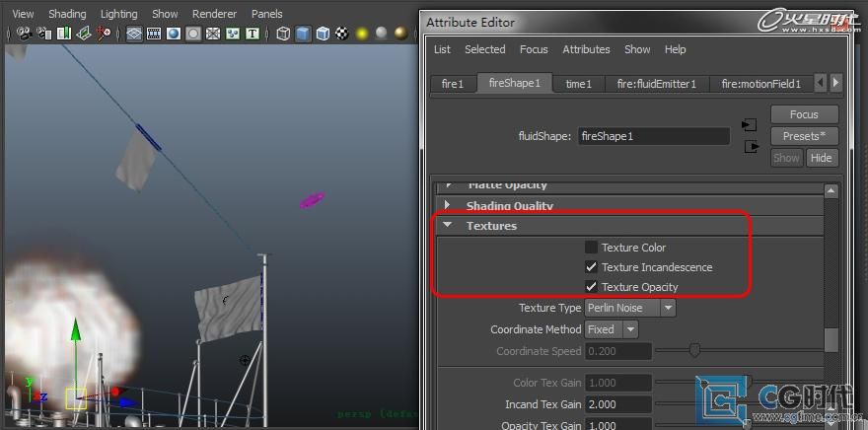
Task: Switch to the fire:fluidEmitter1 tab
Action: pyautogui.click(x=657, y=84)
